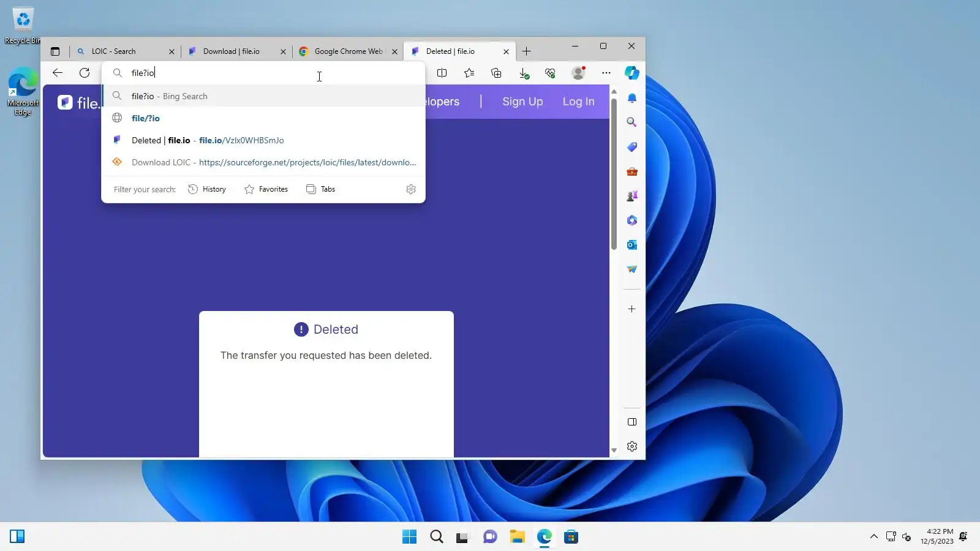Filter search by Tabs
980x551 pixels.
coord(321,189)
